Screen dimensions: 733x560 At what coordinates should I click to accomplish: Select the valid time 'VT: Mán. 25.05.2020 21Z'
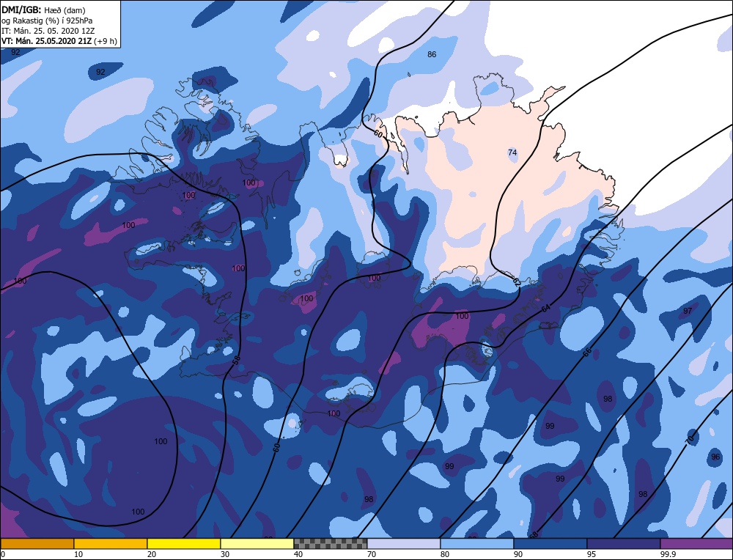[x=46, y=40]
